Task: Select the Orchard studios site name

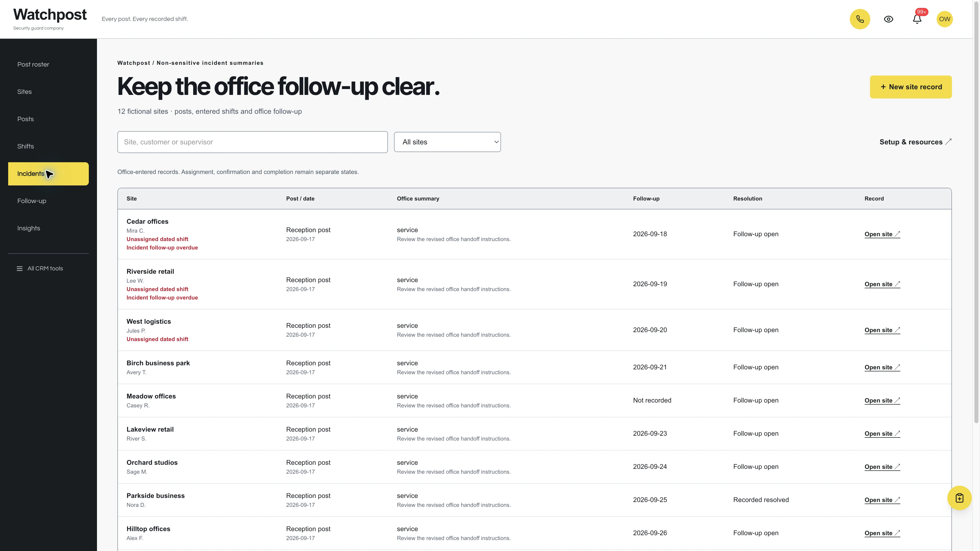Action: (152, 462)
